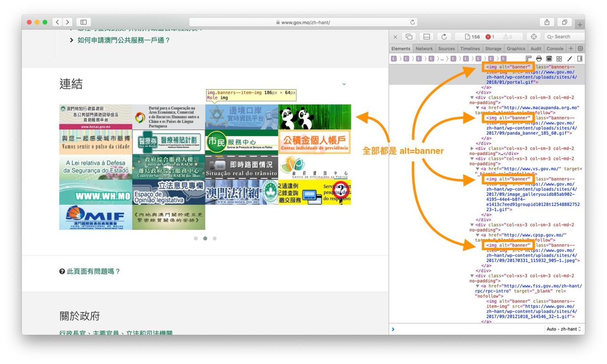Open the 公積金個人帳戶 banner
Viewport: 607px width, 364px height.
(x=315, y=142)
